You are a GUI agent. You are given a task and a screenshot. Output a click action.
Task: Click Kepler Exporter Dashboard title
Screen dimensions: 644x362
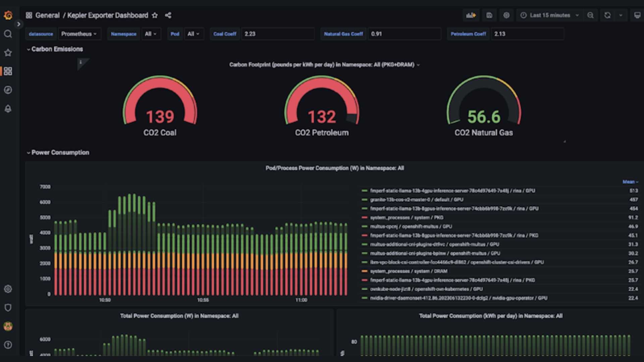(x=108, y=15)
